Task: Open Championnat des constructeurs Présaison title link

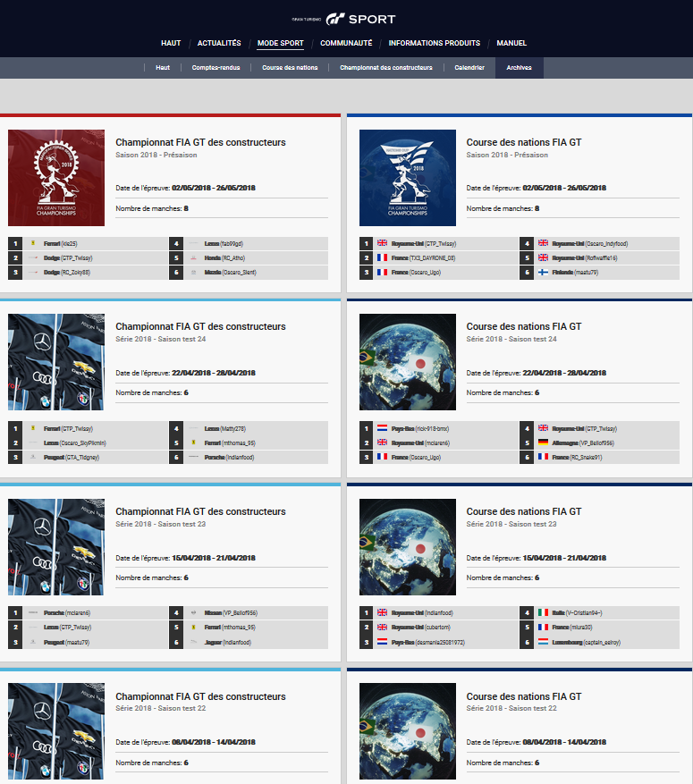Action: (x=200, y=142)
